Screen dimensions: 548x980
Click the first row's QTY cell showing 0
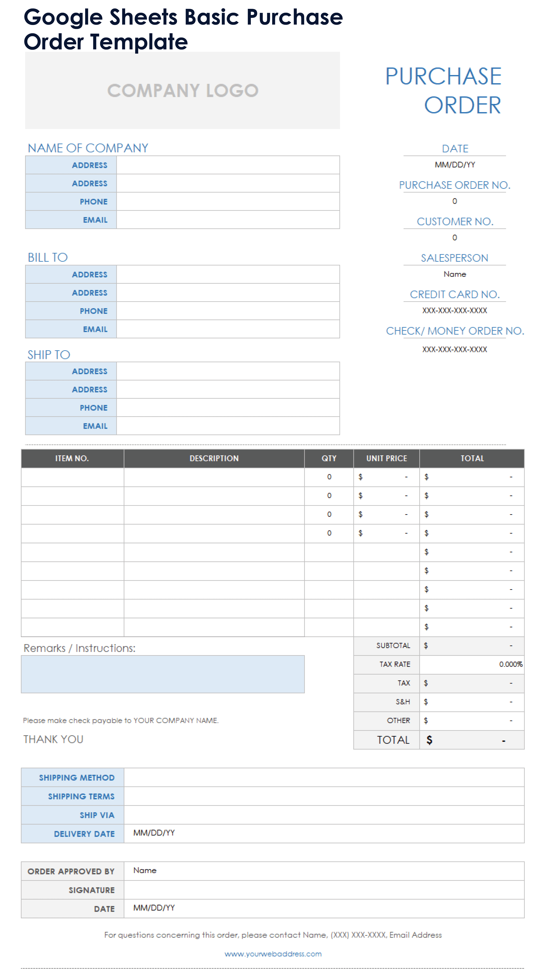click(x=329, y=477)
